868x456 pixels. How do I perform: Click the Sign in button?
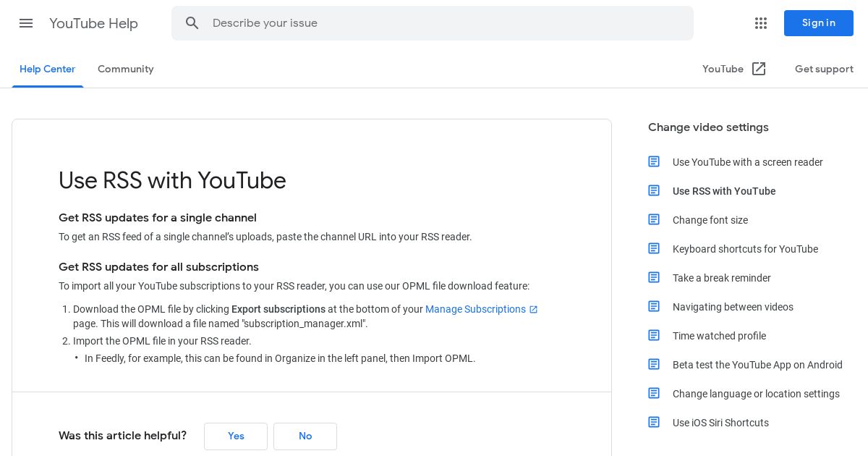(819, 23)
